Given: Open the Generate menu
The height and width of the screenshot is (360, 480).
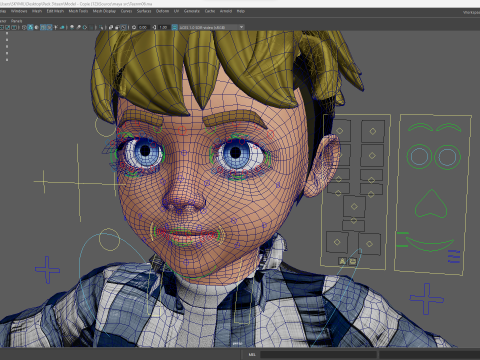Looking at the screenshot, I should pos(192,11).
